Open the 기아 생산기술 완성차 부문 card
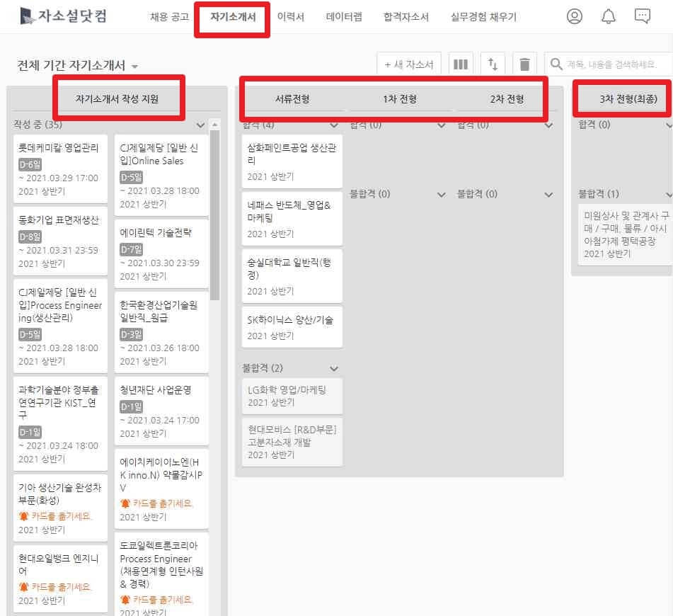The width and height of the screenshot is (673, 616). (x=60, y=508)
